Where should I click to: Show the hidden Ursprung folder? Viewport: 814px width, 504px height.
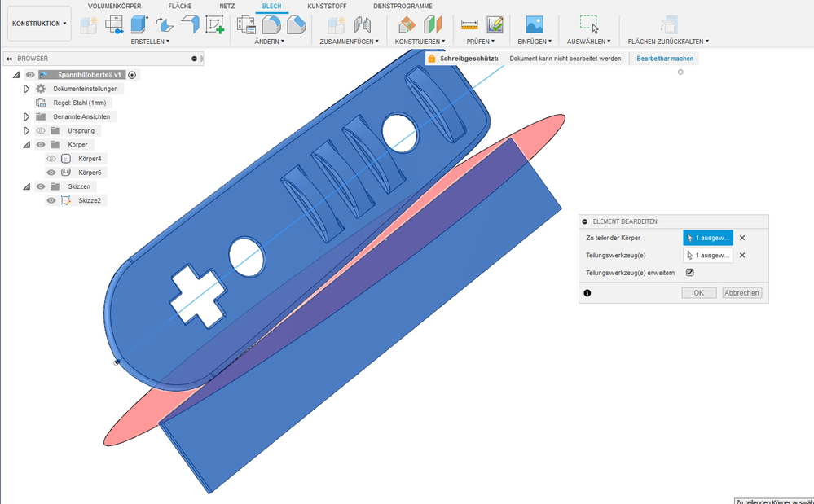tap(41, 130)
